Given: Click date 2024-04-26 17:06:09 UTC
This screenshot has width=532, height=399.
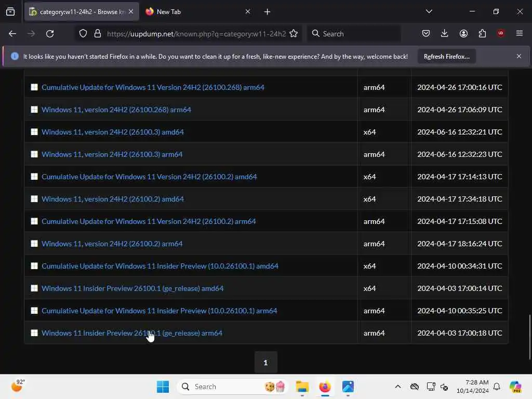Looking at the screenshot, I should pos(459,110).
